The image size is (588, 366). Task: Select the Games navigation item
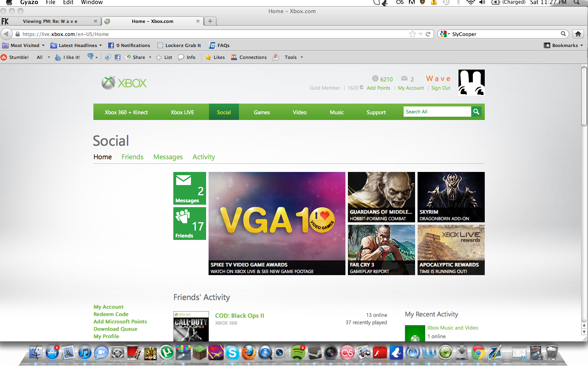(x=262, y=112)
